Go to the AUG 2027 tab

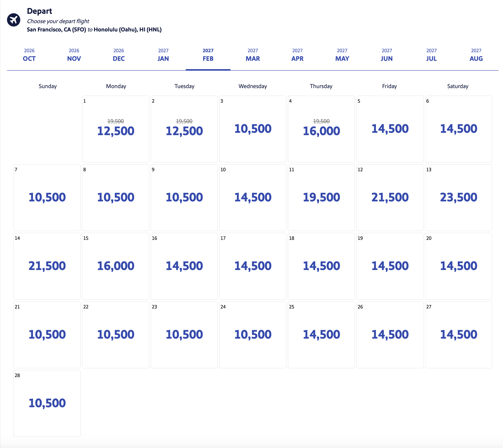[x=476, y=55]
